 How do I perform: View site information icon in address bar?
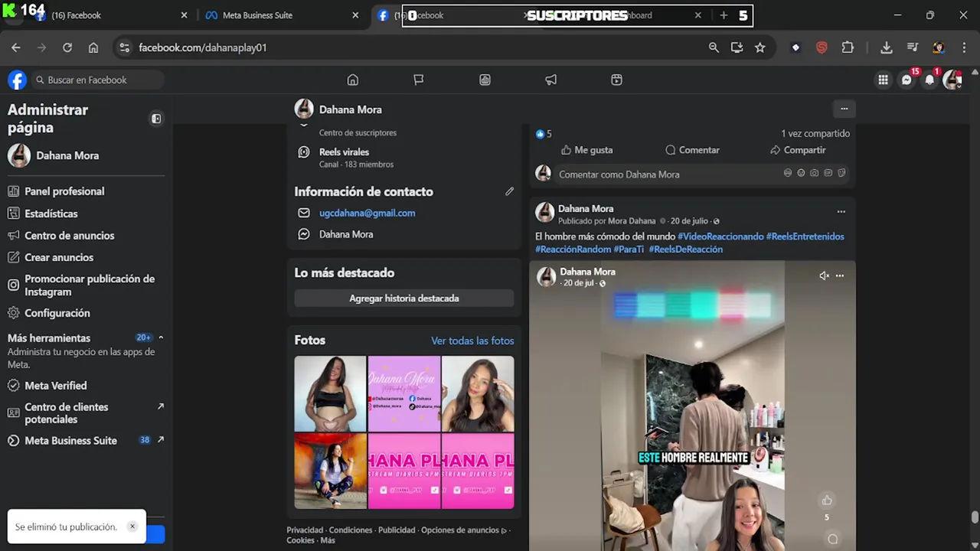coord(125,47)
